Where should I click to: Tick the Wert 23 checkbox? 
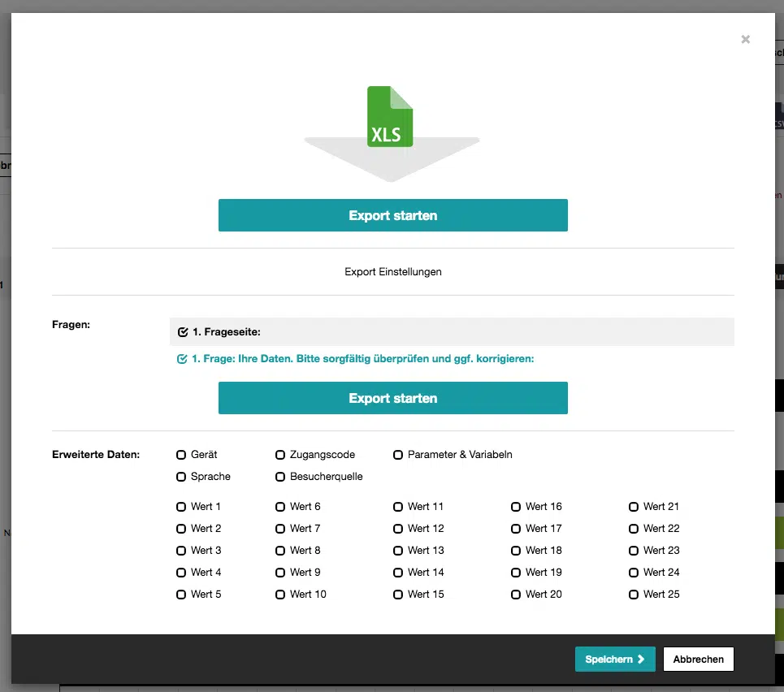coord(634,551)
